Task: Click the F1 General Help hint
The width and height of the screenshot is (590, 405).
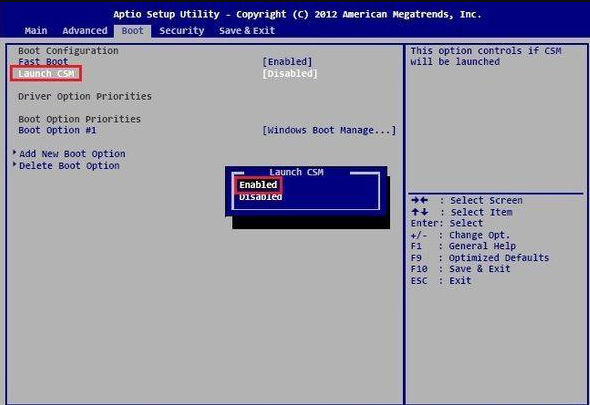Action: click(x=463, y=246)
